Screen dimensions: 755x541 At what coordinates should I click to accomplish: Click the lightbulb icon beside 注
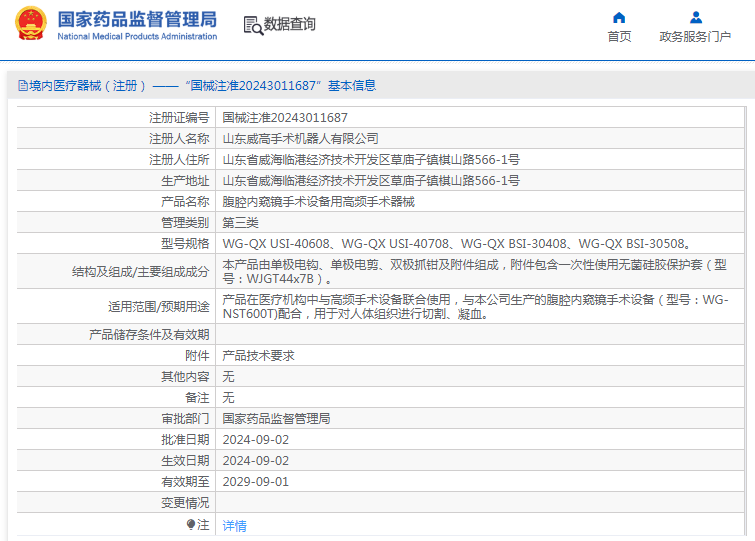point(191,524)
